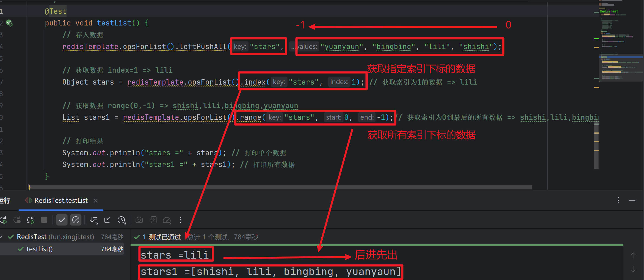Screen dimensions: 644x280
Task: Toggle auto-test rerun icon in run toolbar
Action: click(x=31, y=220)
